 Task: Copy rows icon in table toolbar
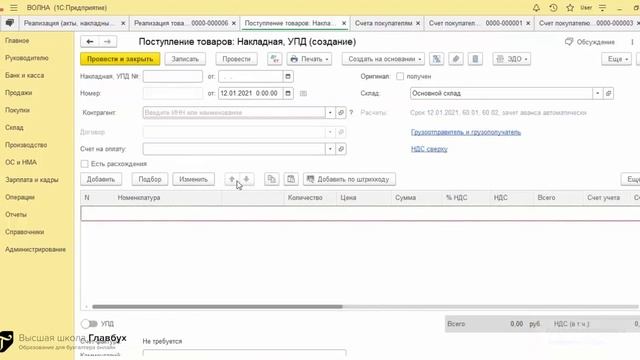click(x=271, y=179)
